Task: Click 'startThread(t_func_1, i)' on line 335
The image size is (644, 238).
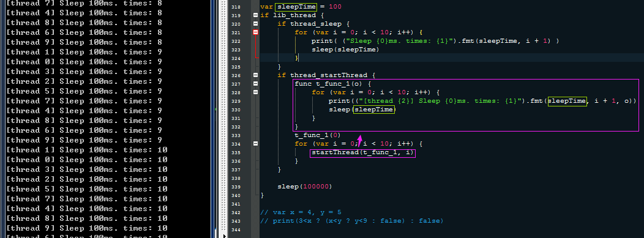Action: (362, 153)
